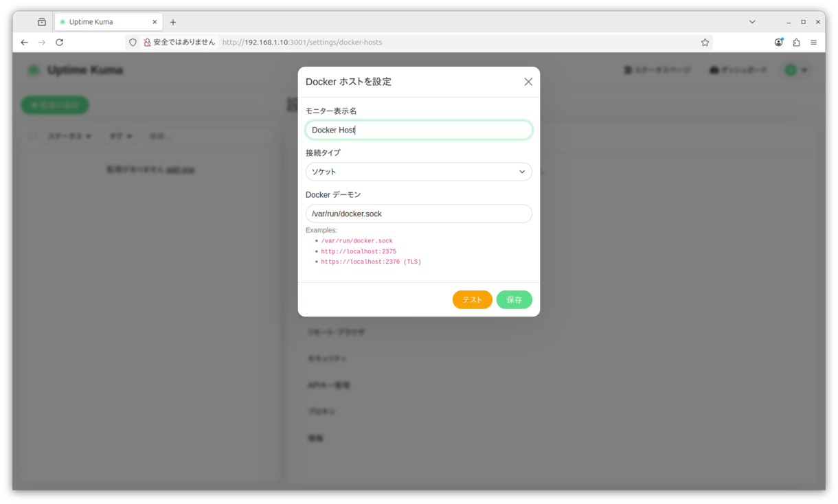Click the モニター表示名 input field
This screenshot has width=838, height=504.
pyautogui.click(x=418, y=130)
